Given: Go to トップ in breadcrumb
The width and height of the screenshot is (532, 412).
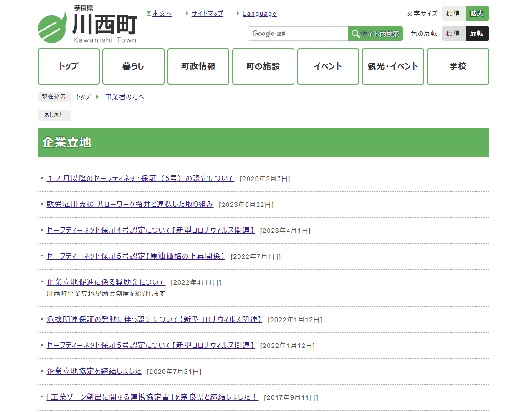Looking at the screenshot, I should [83, 97].
